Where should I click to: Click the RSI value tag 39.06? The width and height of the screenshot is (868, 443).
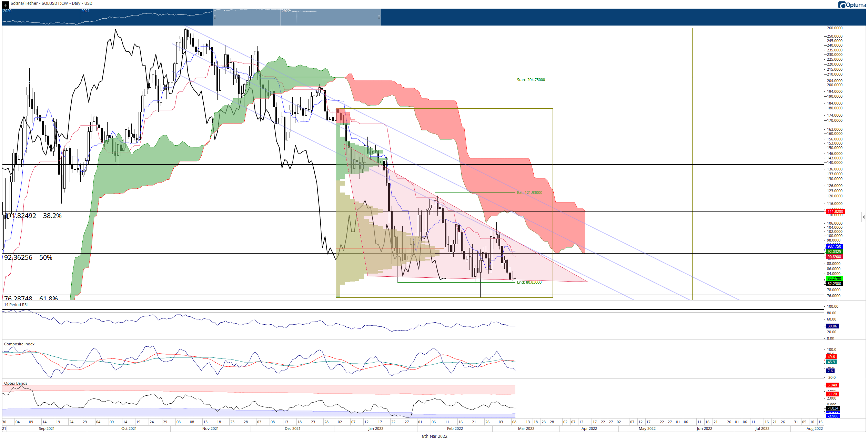point(832,326)
